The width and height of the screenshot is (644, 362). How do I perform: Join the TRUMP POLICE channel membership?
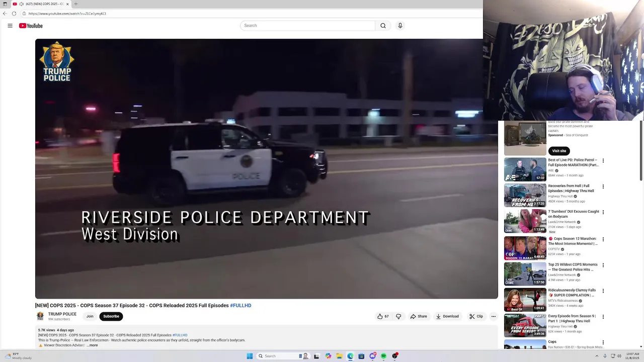[90, 316]
